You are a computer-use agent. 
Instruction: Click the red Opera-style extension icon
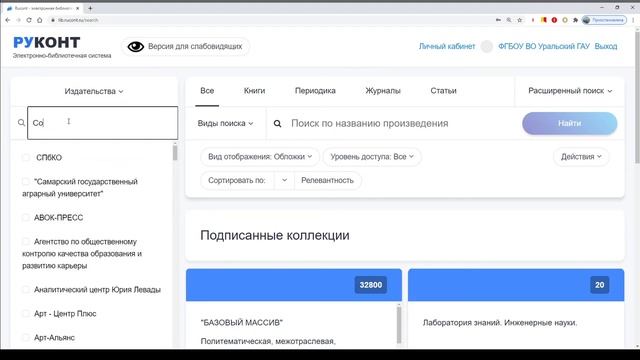(x=554, y=20)
